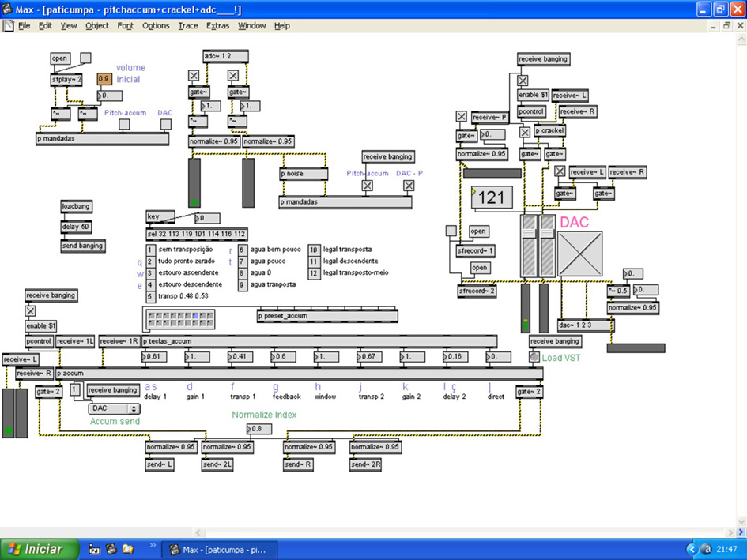Open the Object menu
Screen dimensions: 747x560
[97, 25]
